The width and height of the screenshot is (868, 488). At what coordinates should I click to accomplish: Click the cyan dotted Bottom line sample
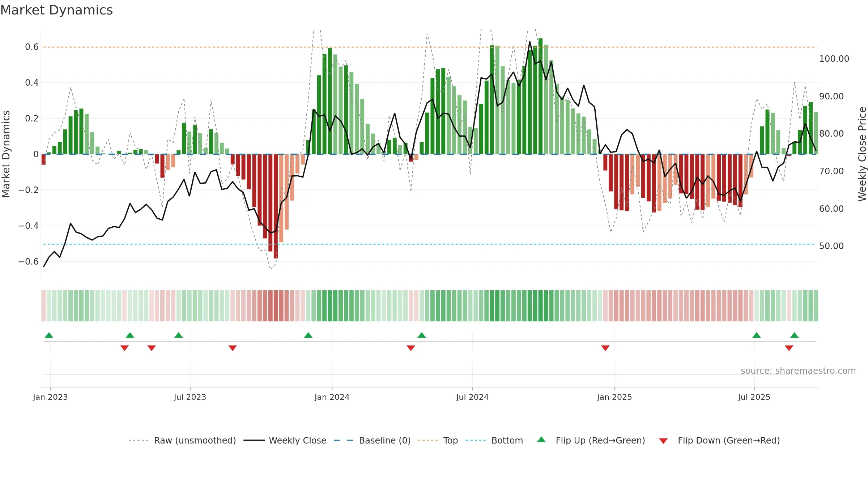[x=476, y=440]
